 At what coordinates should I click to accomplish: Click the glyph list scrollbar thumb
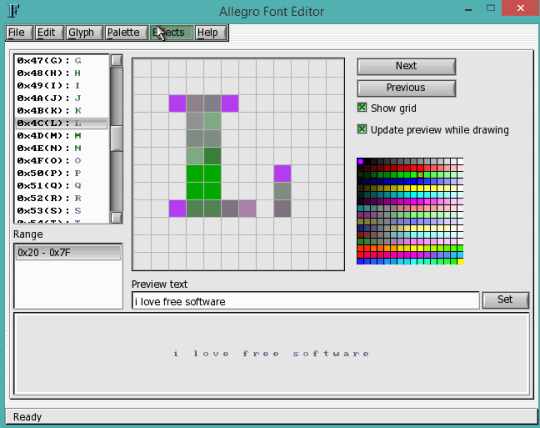[x=117, y=138]
